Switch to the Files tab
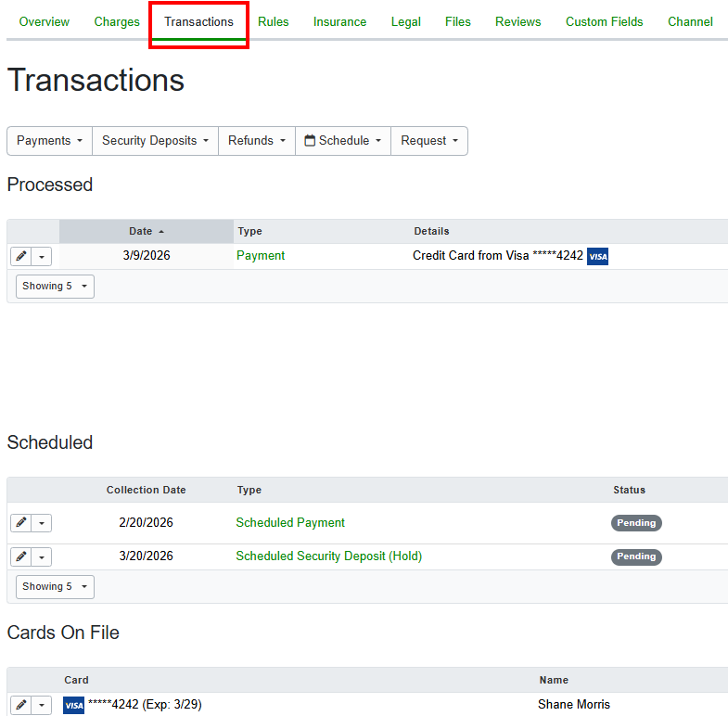The image size is (728, 716). coord(458,22)
